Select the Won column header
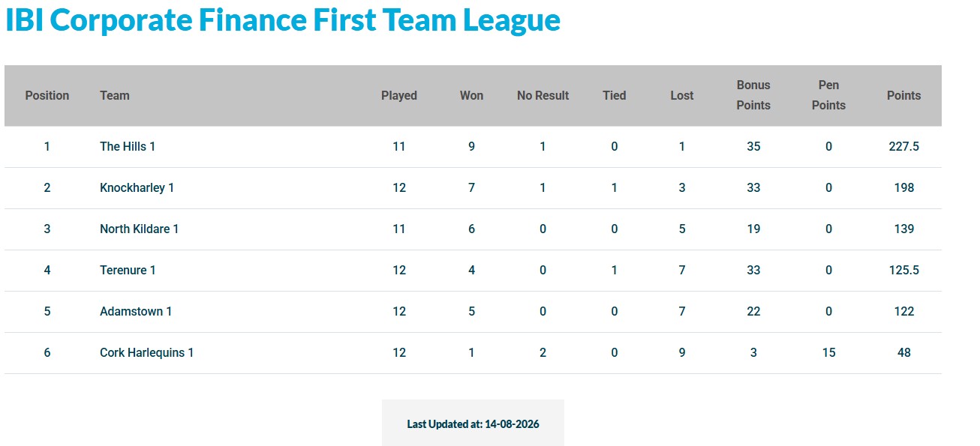 point(471,95)
